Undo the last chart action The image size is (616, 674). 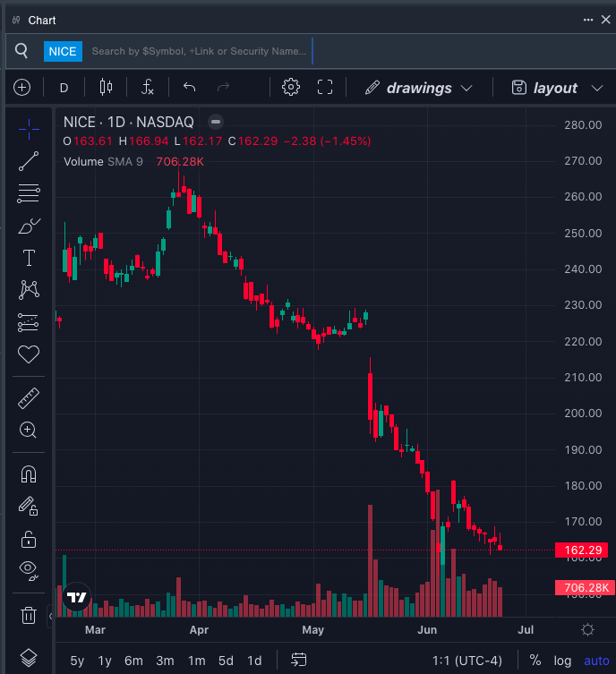[189, 87]
